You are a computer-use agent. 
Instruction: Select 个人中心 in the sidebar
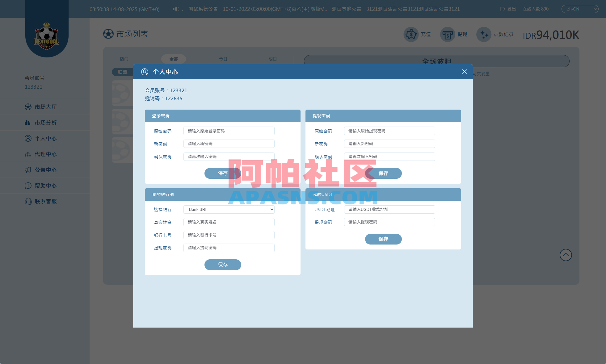[45, 138]
